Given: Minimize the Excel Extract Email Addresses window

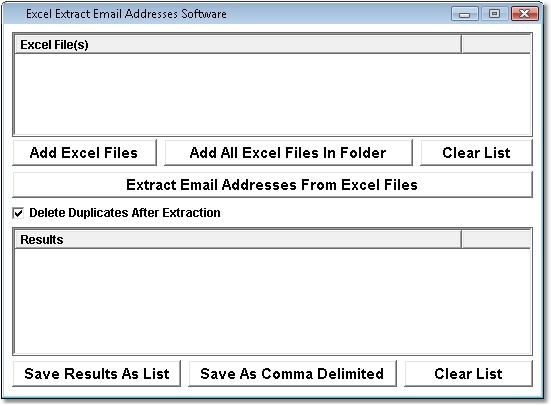Looking at the screenshot, I should tap(465, 14).
